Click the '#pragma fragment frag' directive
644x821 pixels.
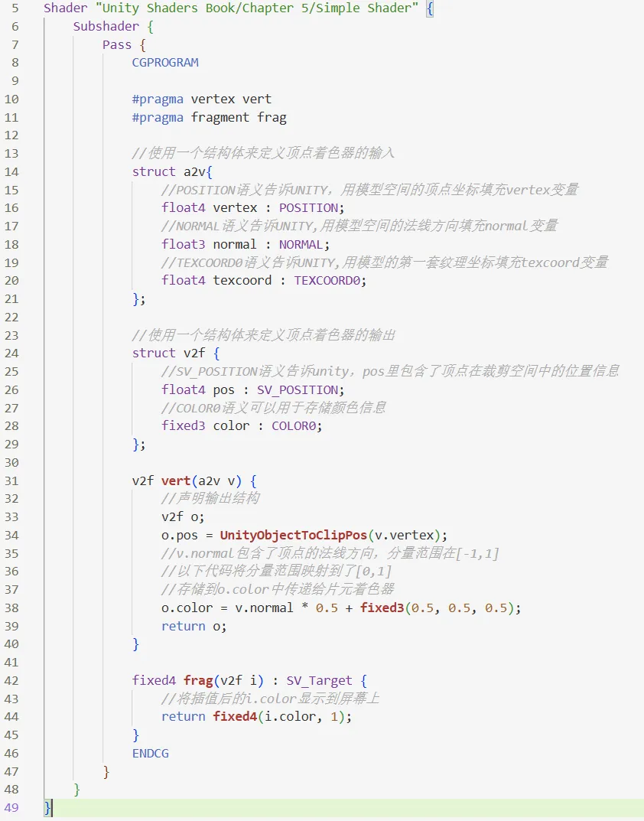click(210, 117)
